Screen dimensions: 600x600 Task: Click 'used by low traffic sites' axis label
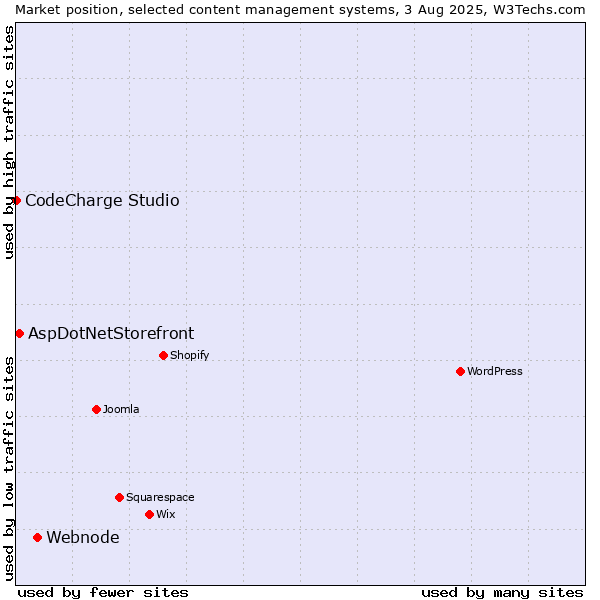[8, 469]
